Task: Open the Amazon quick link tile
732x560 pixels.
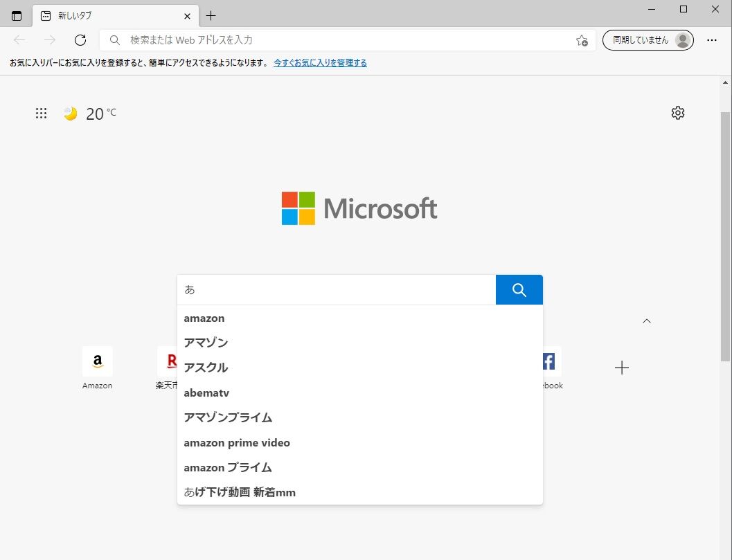Action: click(97, 368)
